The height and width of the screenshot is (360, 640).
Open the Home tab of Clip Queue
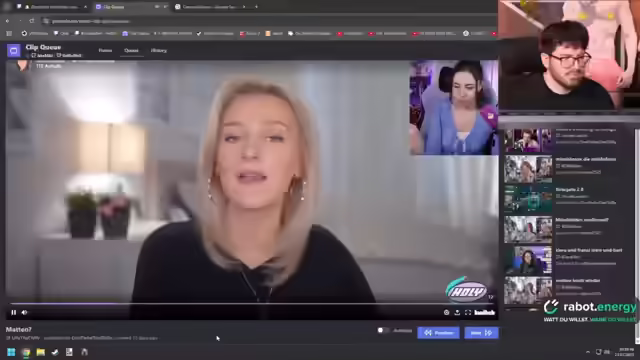pos(105,51)
